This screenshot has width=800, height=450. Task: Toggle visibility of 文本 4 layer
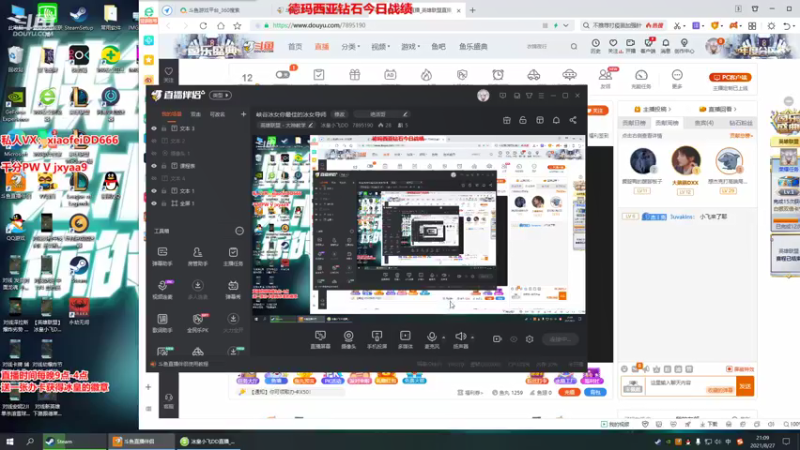click(154, 178)
